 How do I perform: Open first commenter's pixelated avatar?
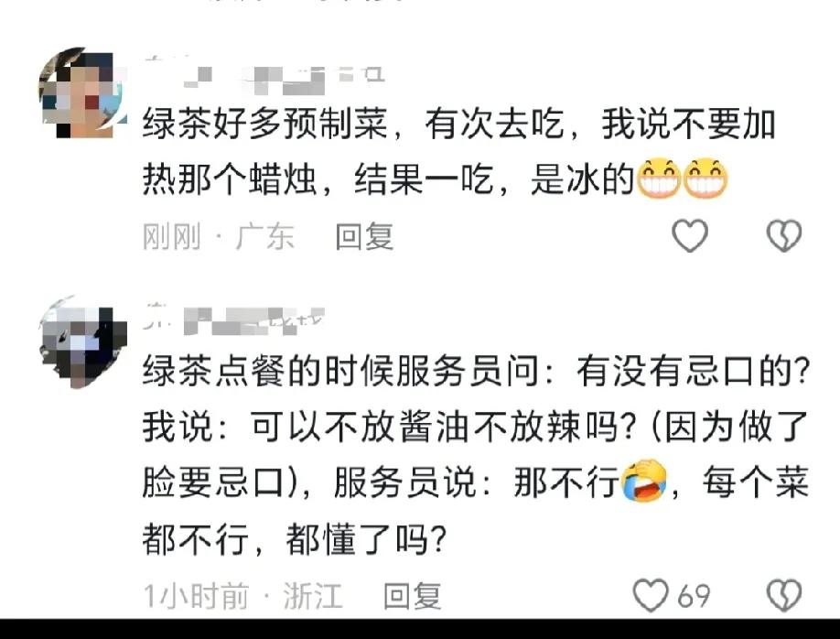83,92
